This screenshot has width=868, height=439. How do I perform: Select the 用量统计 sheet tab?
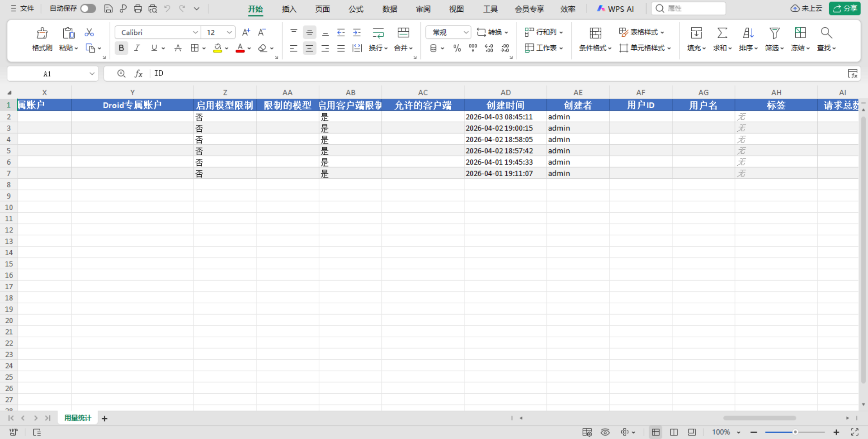click(78, 418)
